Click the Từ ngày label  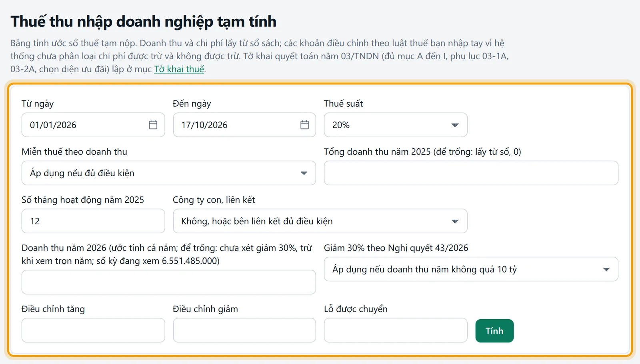pyautogui.click(x=38, y=103)
